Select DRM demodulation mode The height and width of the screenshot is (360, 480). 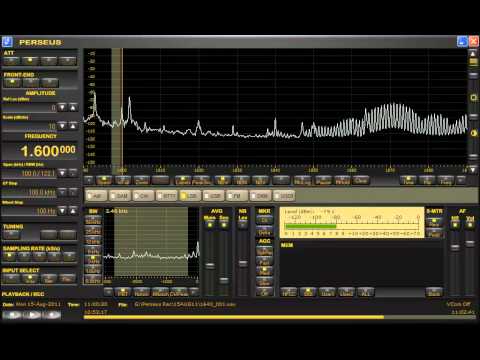point(260,196)
